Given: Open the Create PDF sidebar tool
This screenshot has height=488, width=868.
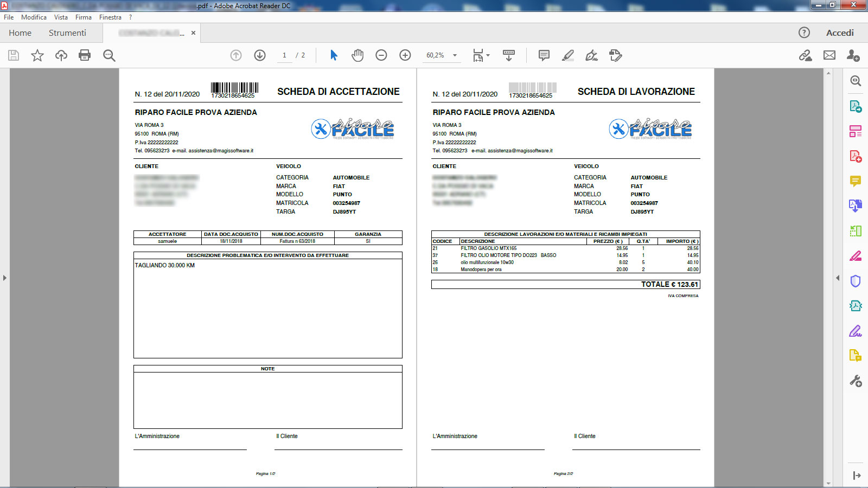Looking at the screenshot, I should pyautogui.click(x=856, y=156).
